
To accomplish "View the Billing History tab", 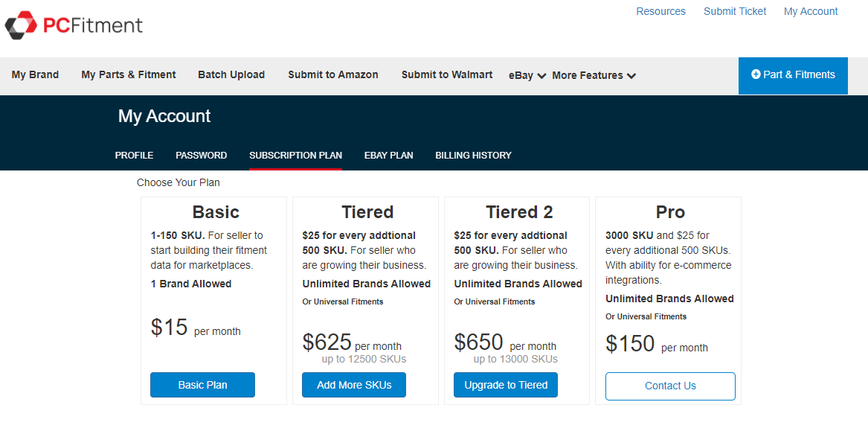I will [473, 156].
